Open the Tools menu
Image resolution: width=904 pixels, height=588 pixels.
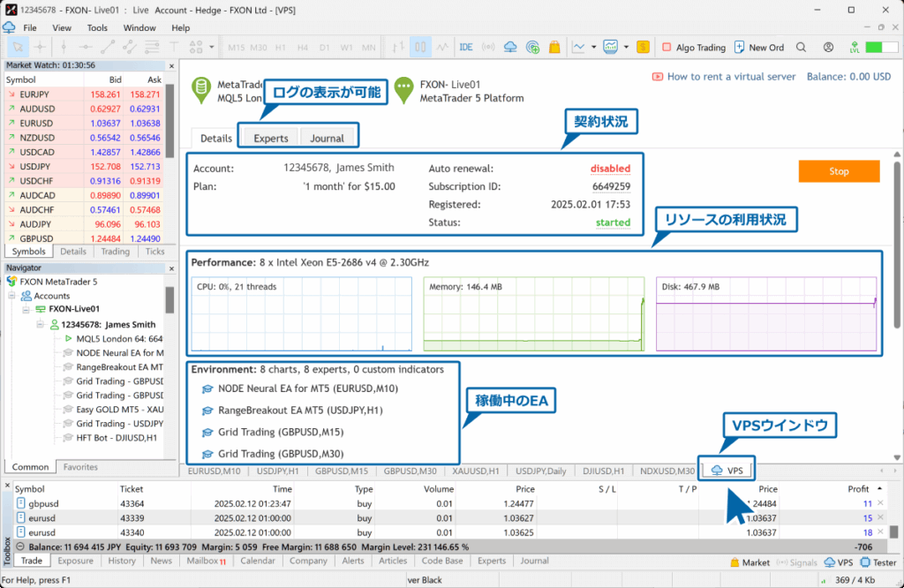tap(97, 27)
